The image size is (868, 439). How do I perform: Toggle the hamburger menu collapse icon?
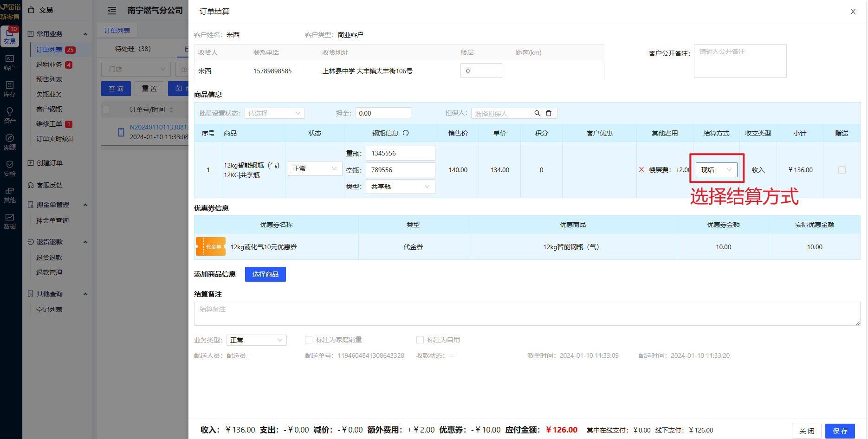[x=112, y=11]
